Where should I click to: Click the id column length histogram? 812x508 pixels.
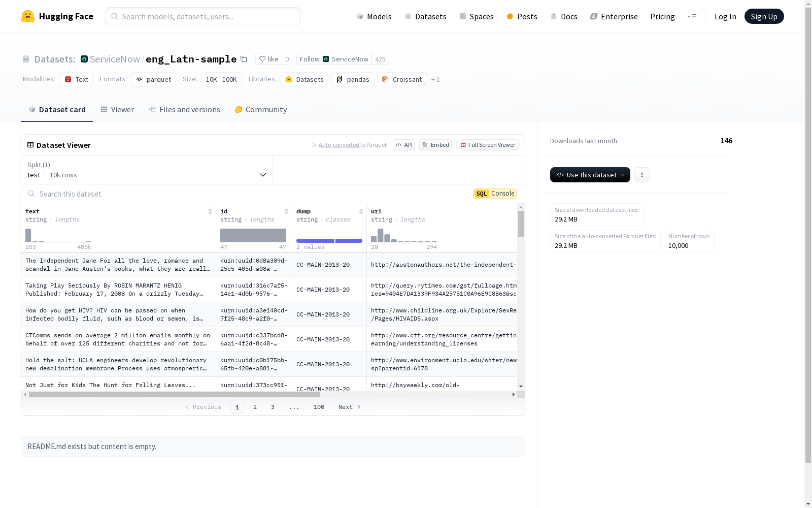coord(253,235)
